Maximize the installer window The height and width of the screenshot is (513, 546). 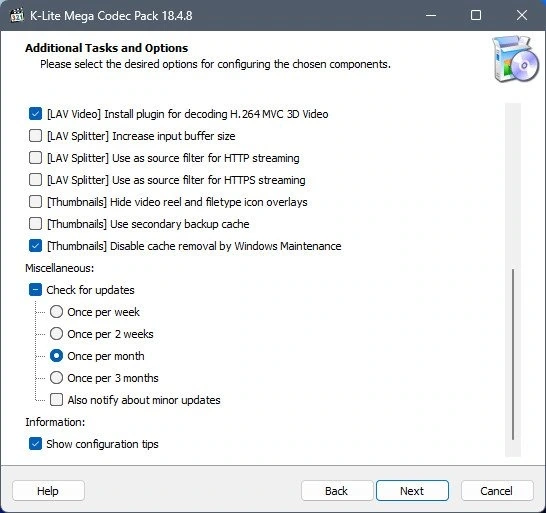click(476, 15)
